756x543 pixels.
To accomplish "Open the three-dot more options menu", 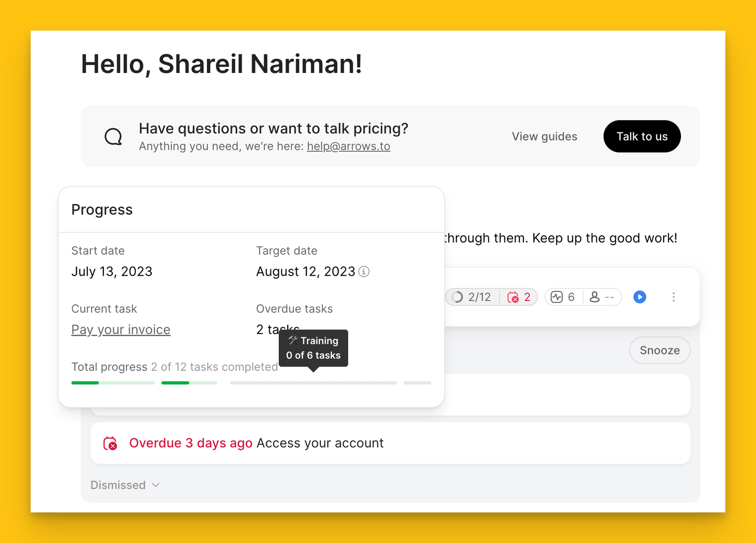I will tap(674, 297).
